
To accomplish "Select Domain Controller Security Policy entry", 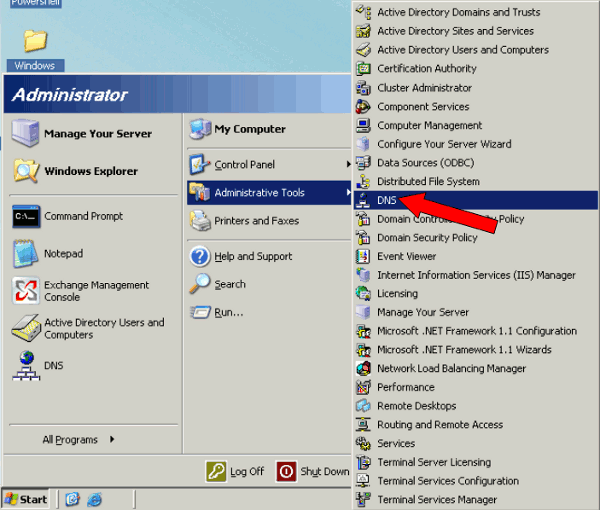I will 476,219.
